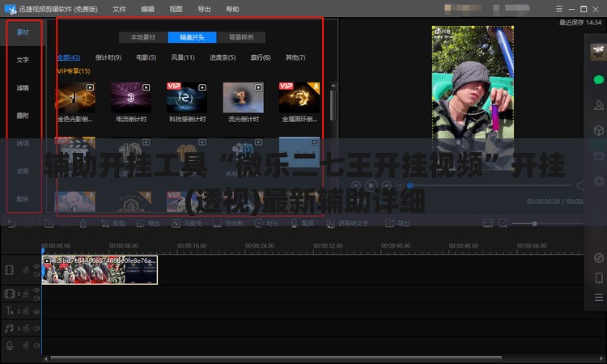607x364 pixels.
Task: Open the 文件 menu
Action: point(119,9)
